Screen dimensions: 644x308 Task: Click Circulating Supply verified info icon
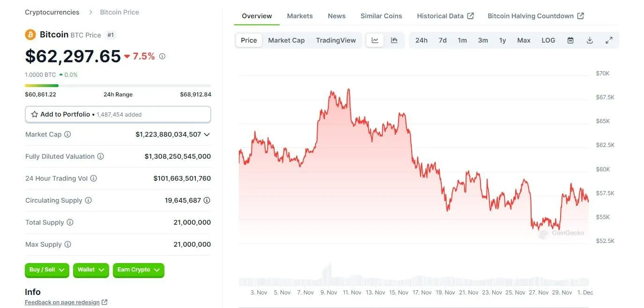point(207,200)
